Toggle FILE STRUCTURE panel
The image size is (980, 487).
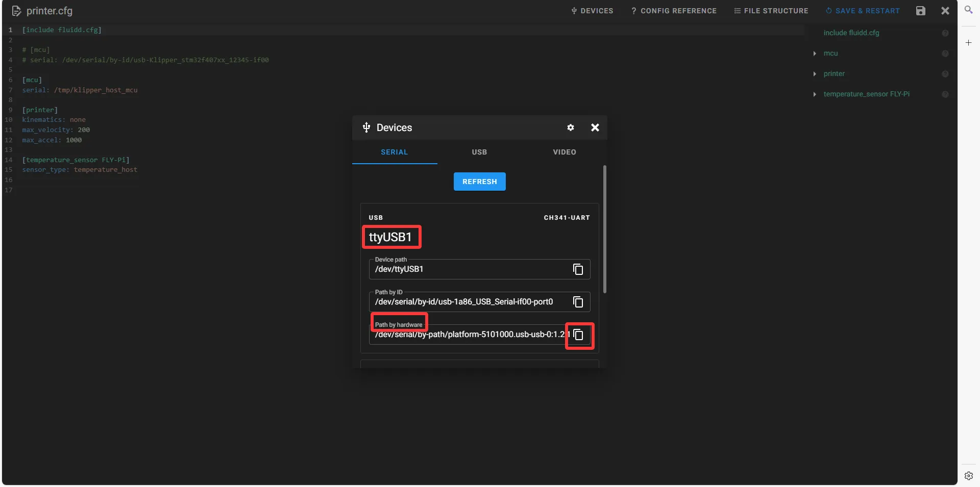pyautogui.click(x=771, y=11)
